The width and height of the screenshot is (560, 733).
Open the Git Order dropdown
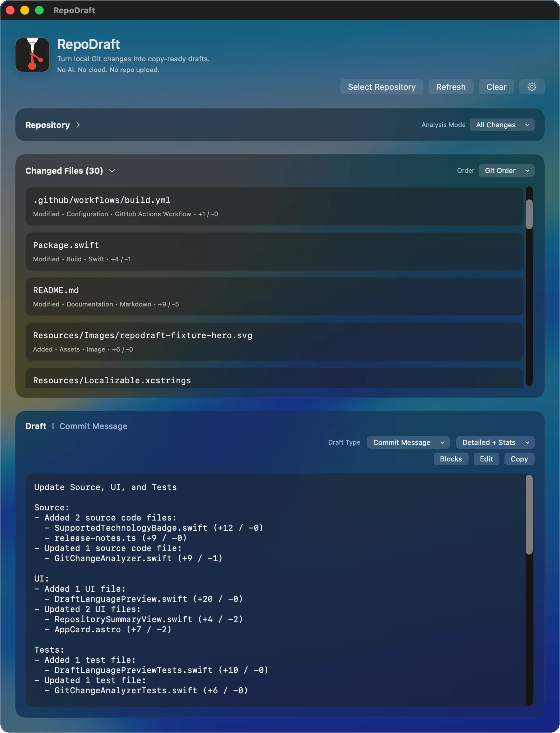tap(506, 171)
